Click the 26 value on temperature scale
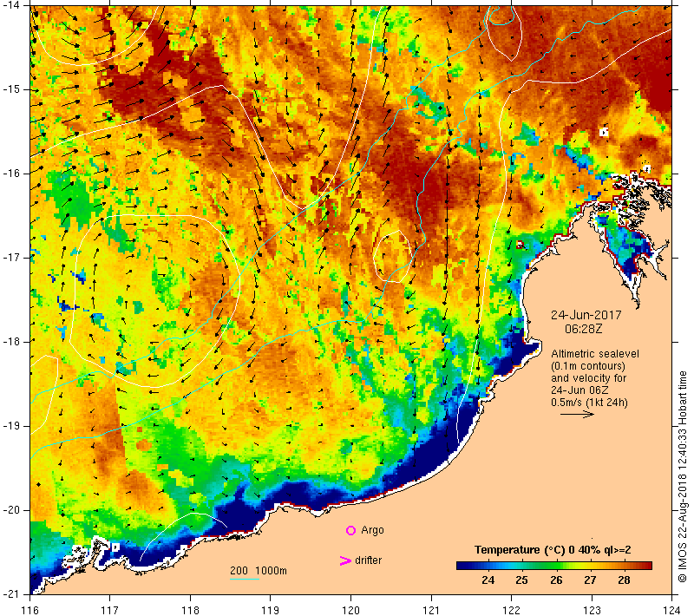 click(556, 580)
